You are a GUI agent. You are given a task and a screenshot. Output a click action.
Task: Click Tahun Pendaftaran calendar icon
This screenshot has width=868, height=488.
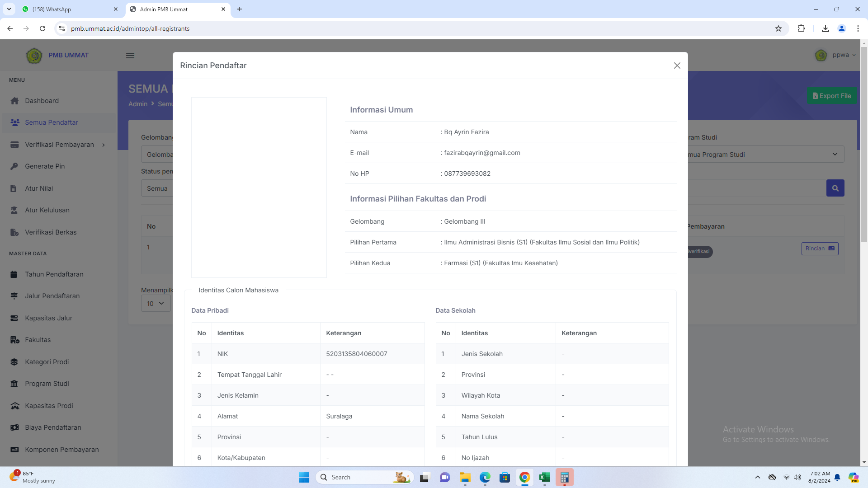point(14,274)
